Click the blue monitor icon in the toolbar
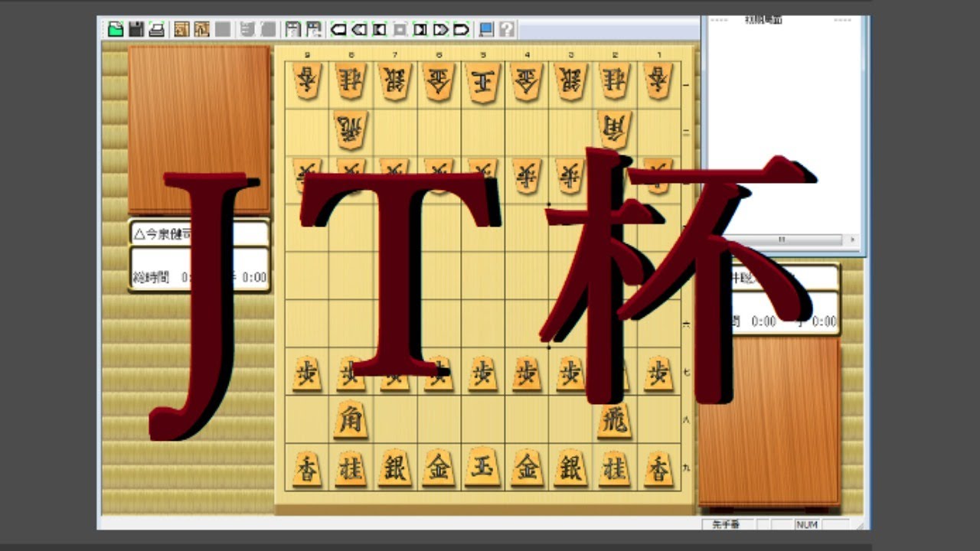Screen dimensions: 980x551 coord(485,30)
